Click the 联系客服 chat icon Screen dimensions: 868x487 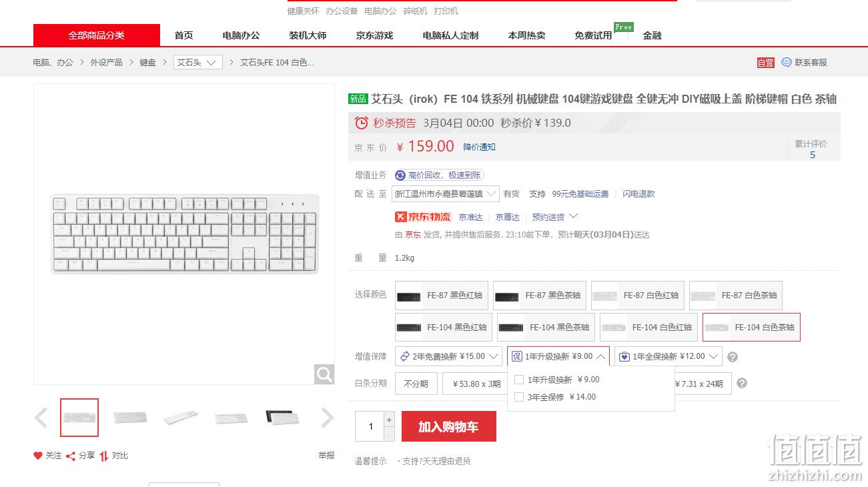[x=787, y=62]
